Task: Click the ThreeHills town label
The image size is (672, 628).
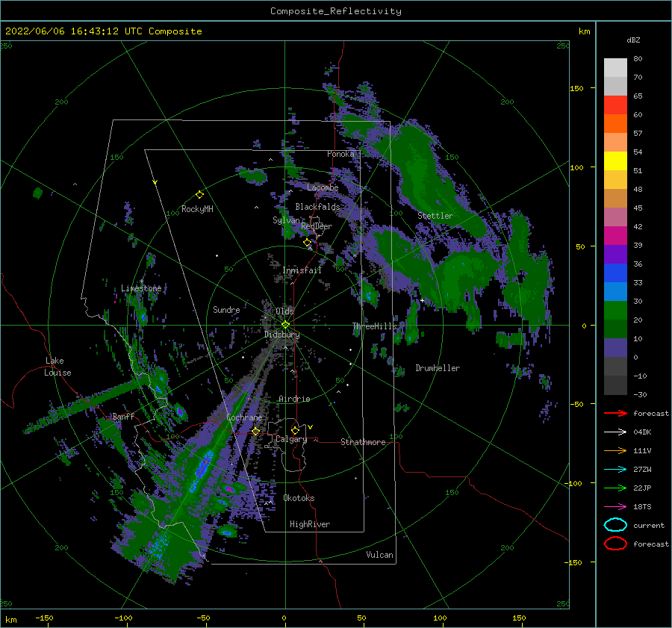Action: (x=375, y=326)
